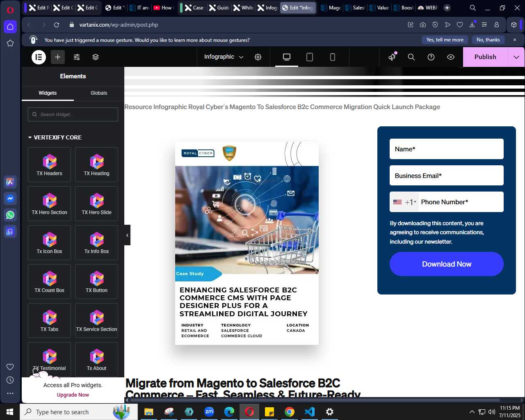Select the TX Headers widget
This screenshot has height=420, width=525.
[49, 164]
